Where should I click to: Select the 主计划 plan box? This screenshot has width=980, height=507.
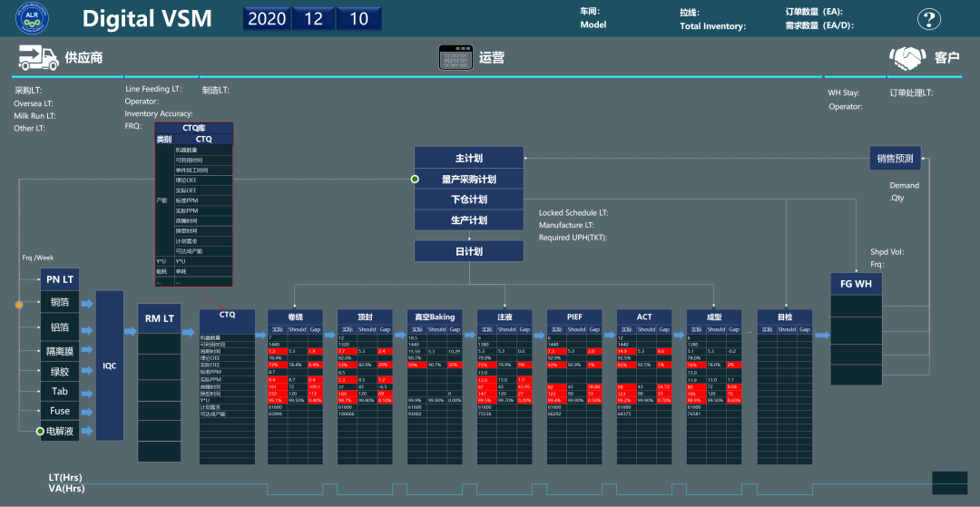pyautogui.click(x=469, y=157)
